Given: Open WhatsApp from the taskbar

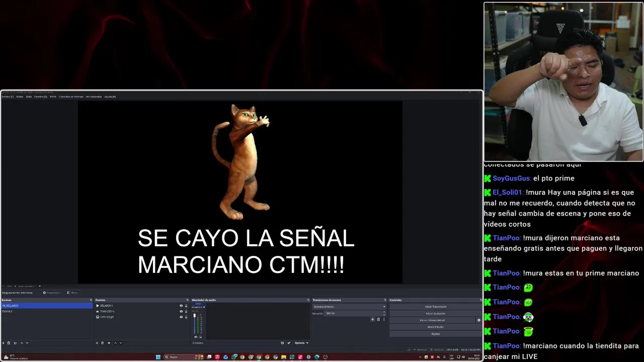Looking at the screenshot, I should click(x=234, y=357).
